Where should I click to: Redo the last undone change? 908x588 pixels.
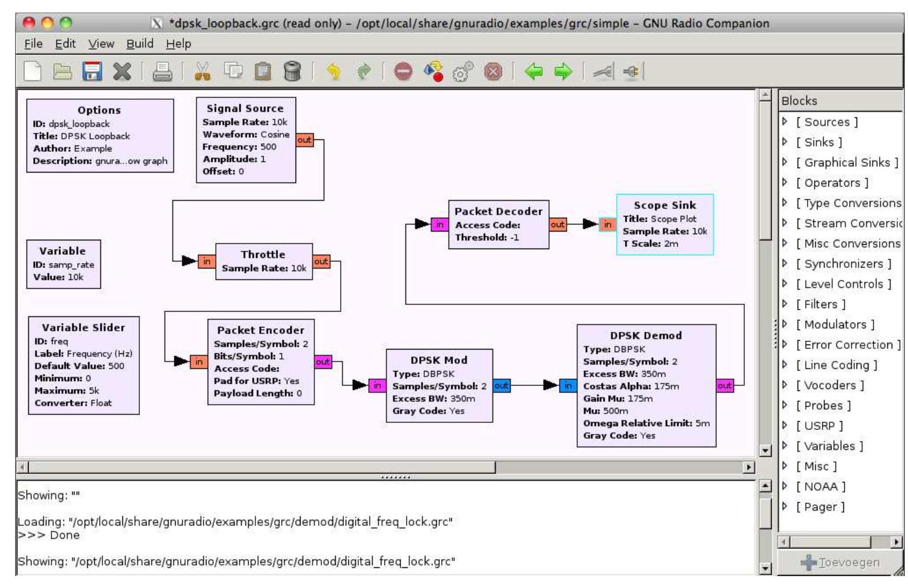click(x=364, y=72)
